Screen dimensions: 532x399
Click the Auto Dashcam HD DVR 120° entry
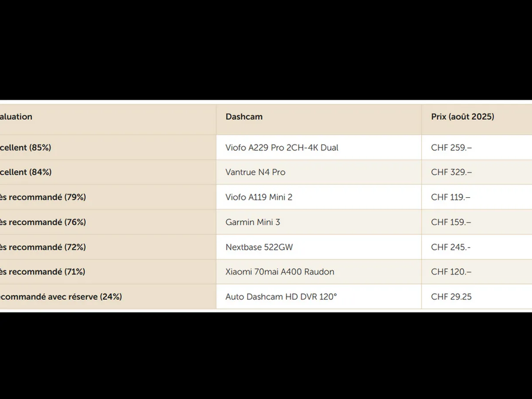point(281,297)
